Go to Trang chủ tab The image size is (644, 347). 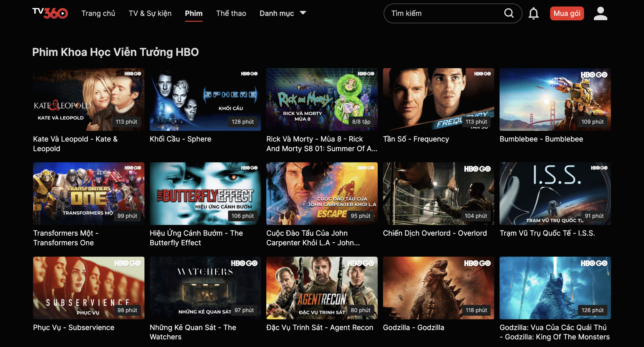click(x=98, y=13)
